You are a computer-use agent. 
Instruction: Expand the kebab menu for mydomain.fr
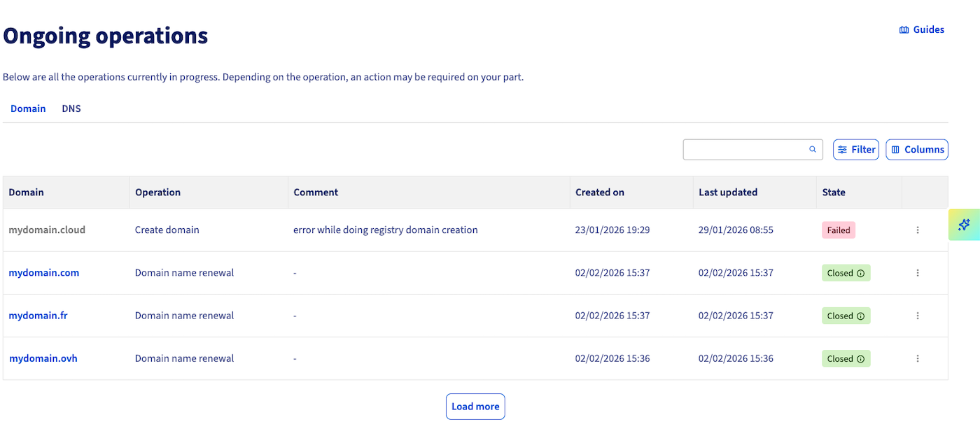click(x=918, y=316)
